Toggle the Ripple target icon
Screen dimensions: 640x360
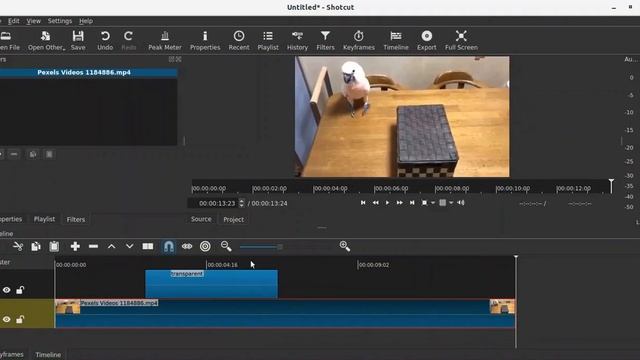click(205, 246)
